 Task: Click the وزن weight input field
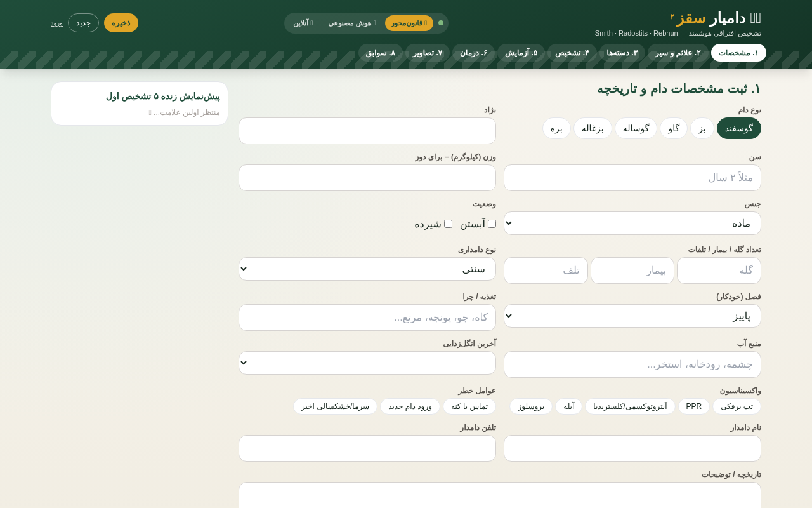(367, 178)
